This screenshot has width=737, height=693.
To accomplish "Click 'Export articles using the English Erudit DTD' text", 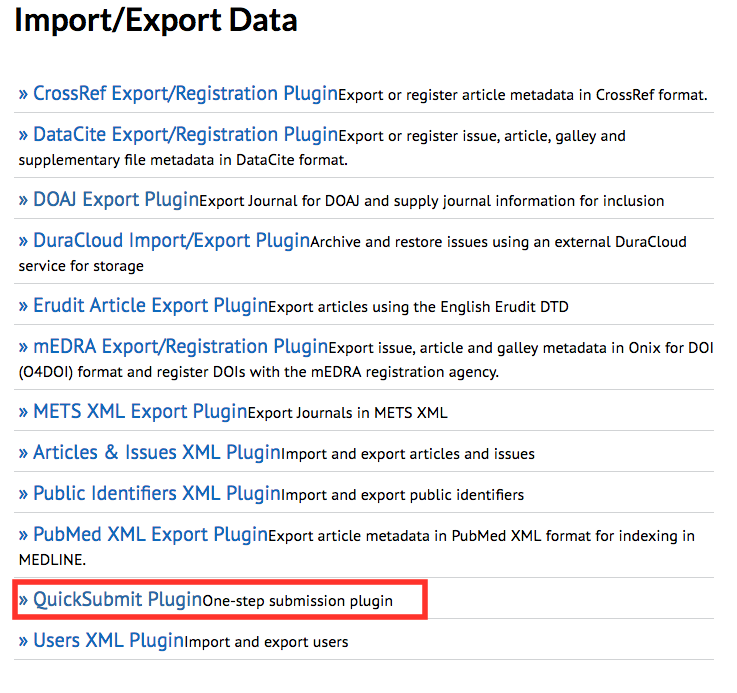I will point(419,307).
